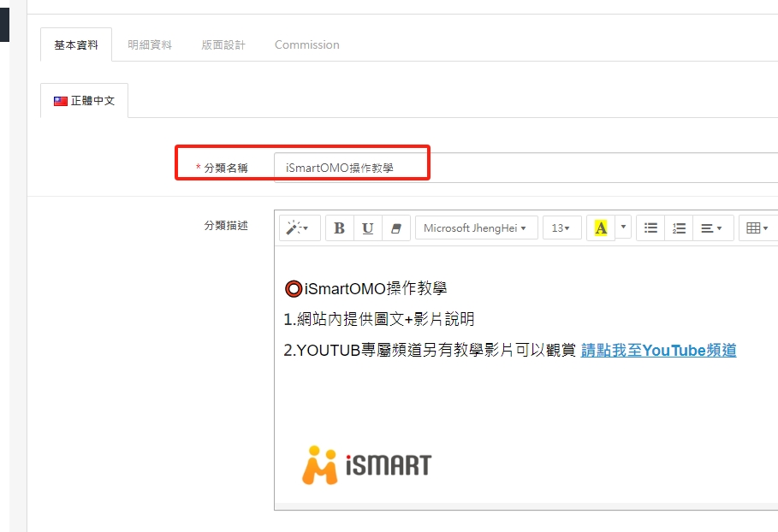Insert an ordered numbered list
The height and width of the screenshot is (532, 778).
679,228
